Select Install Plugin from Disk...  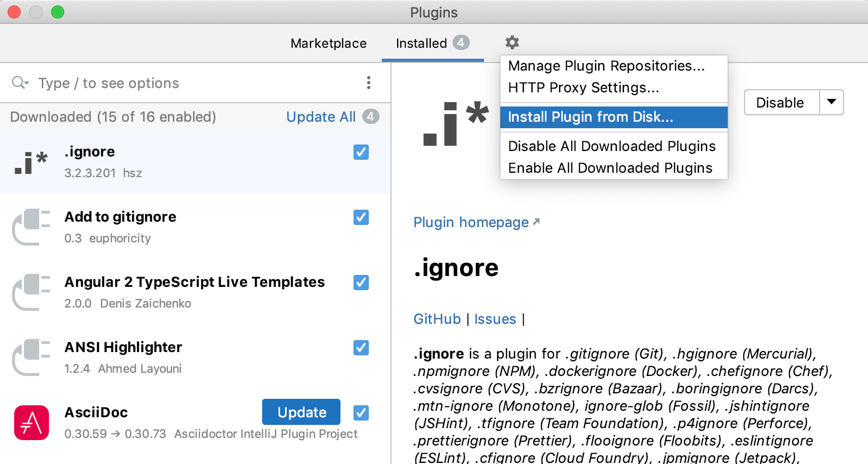pyautogui.click(x=613, y=117)
